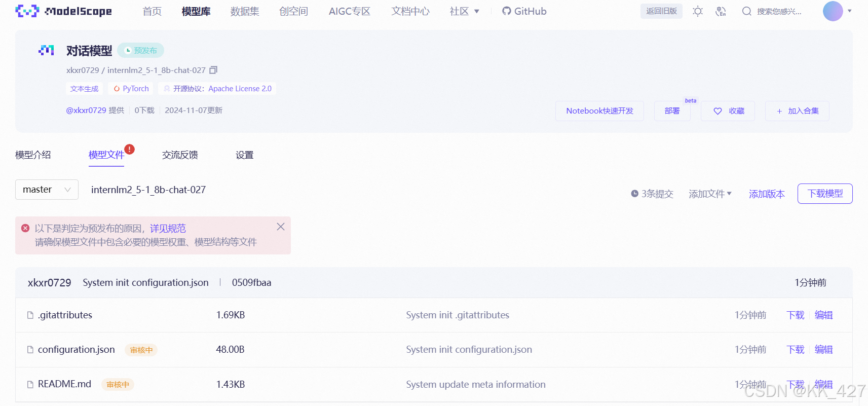Click 加入合集 button
The height and width of the screenshot is (406, 868).
[797, 111]
